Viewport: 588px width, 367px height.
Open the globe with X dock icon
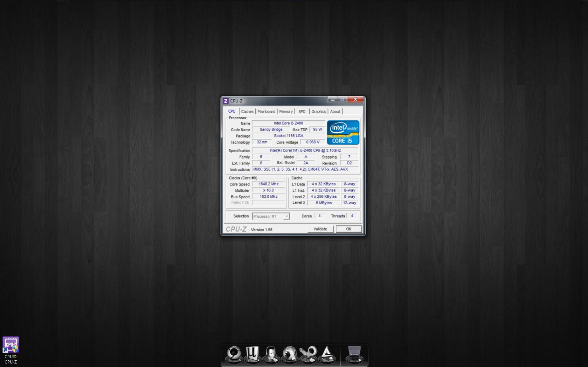click(x=290, y=354)
